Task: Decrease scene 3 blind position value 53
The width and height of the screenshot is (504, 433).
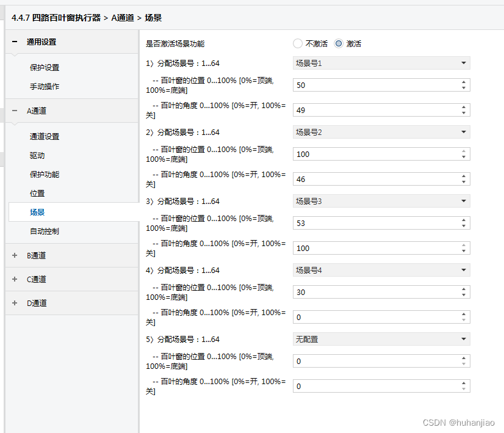Action: pyautogui.click(x=464, y=227)
